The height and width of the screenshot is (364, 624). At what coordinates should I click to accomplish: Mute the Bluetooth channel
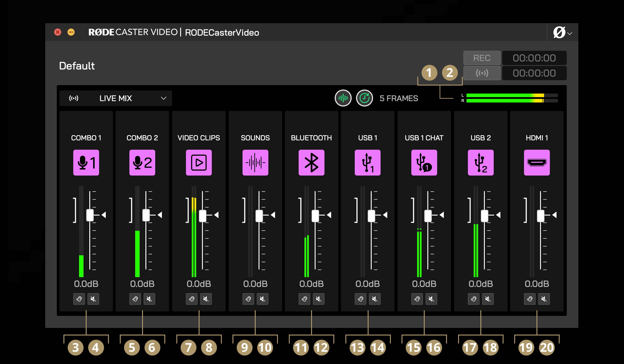coord(319,299)
